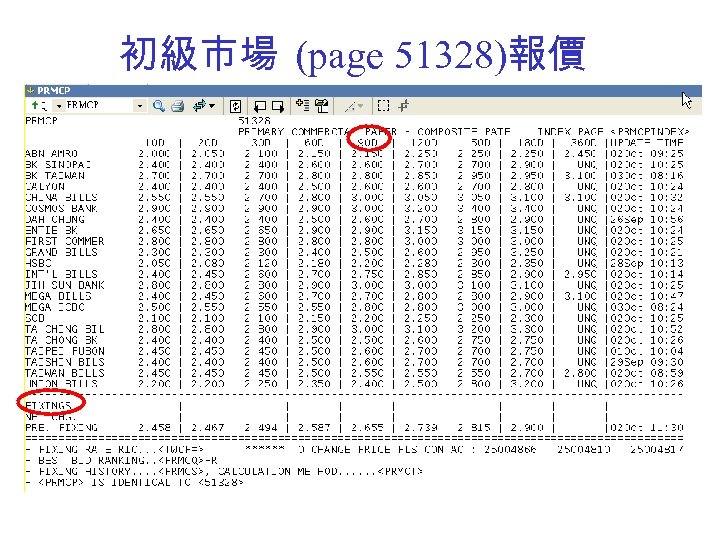Select the TA CHONG BK row name
The height and width of the screenshot is (540, 720).
coord(61,340)
